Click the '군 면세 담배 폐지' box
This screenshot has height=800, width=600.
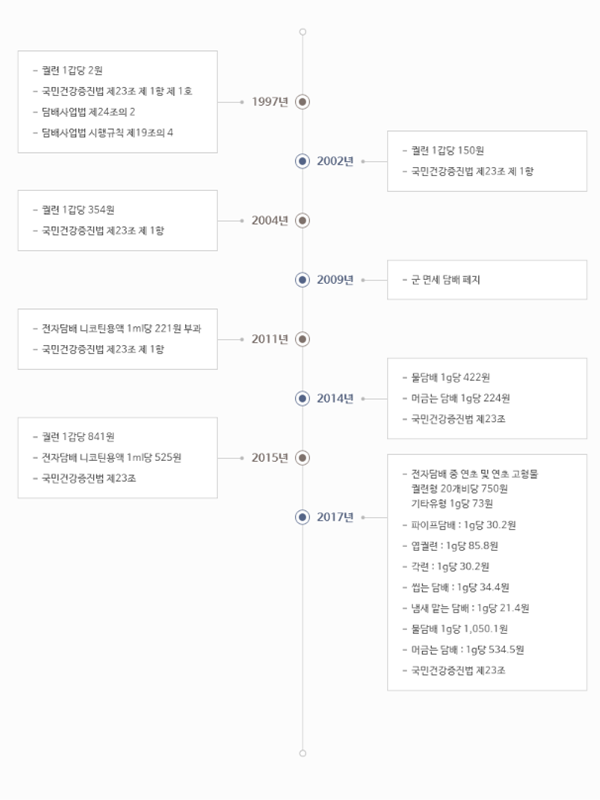[487, 280]
